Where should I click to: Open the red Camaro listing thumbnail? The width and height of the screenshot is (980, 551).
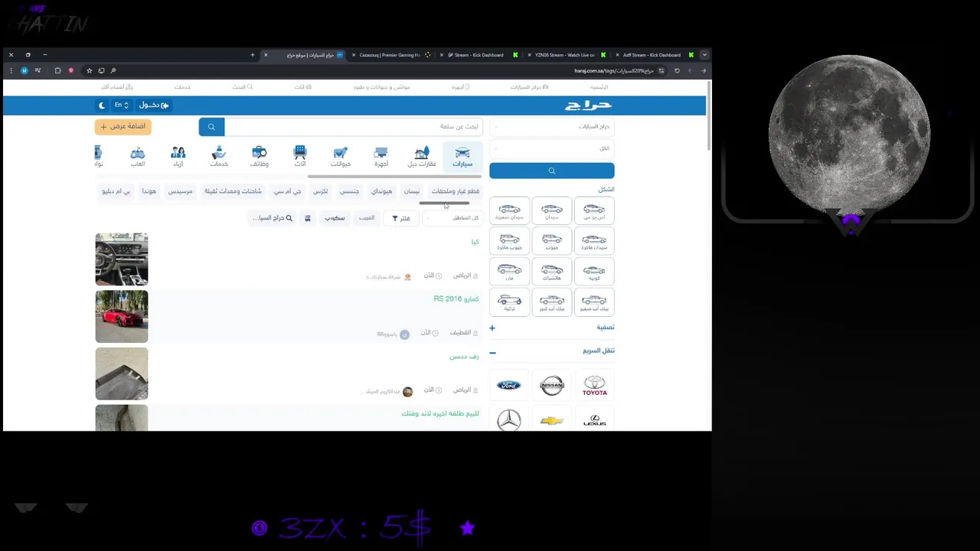[x=122, y=317]
